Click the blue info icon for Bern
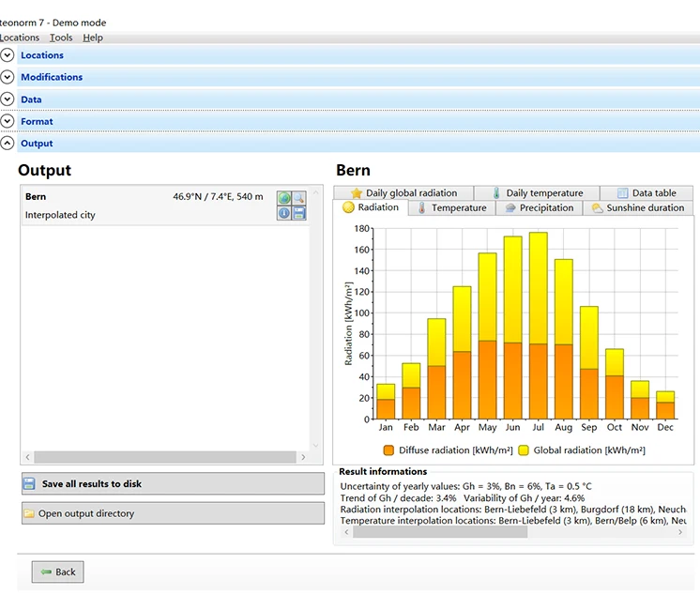 [283, 213]
